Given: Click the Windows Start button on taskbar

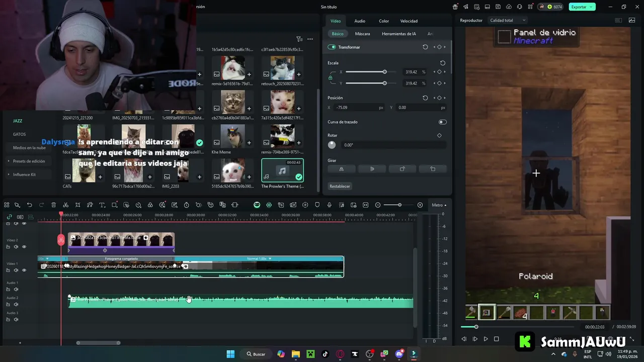Looking at the screenshot, I should [x=230, y=354].
